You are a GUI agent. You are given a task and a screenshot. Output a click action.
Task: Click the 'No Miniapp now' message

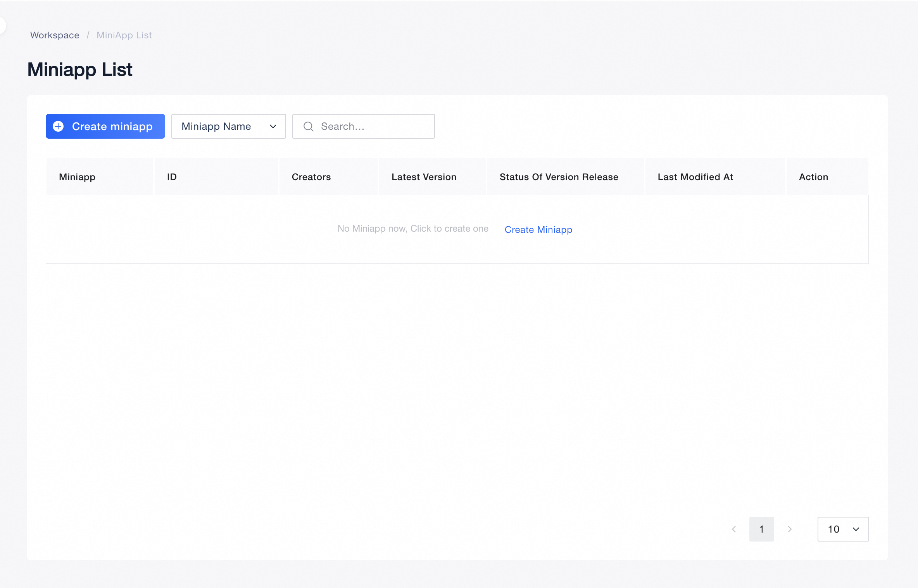413,229
